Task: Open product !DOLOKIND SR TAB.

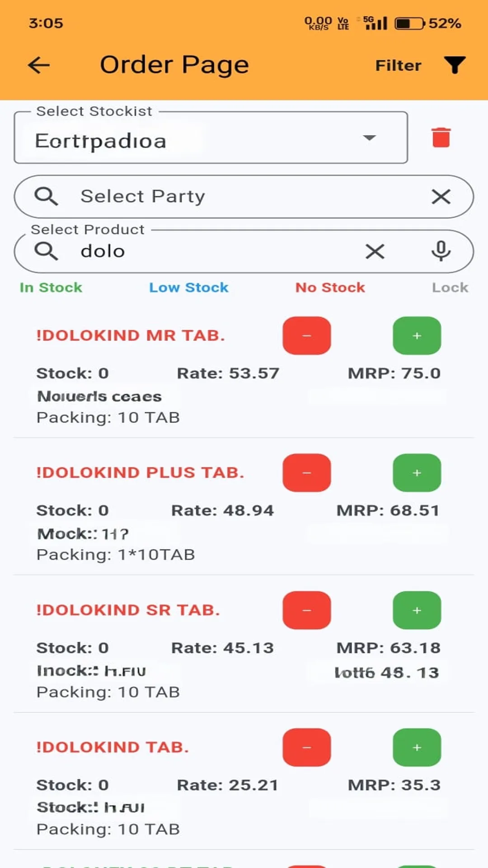Action: coord(128,610)
